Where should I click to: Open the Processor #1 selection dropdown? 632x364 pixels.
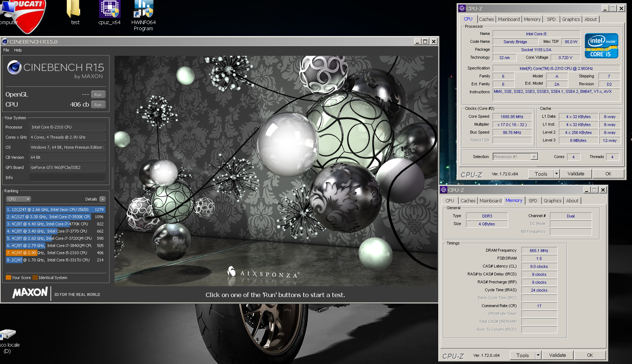pyautogui.click(x=515, y=157)
